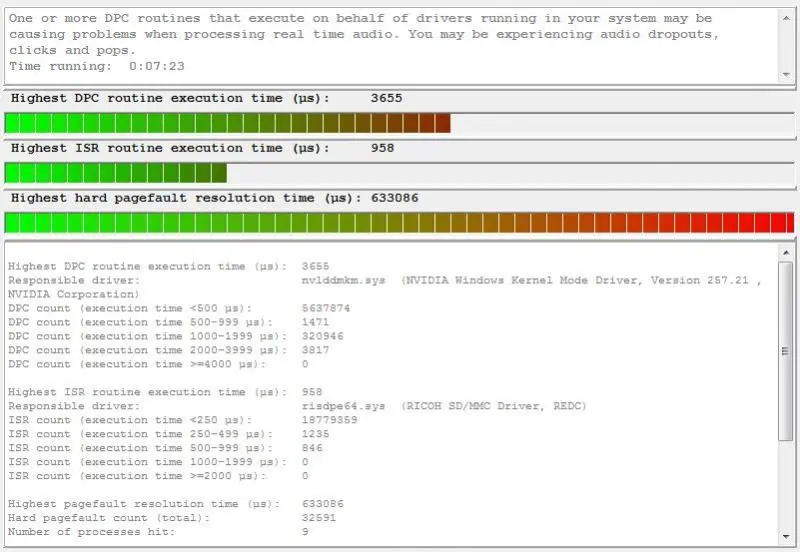Click the top message box scroll-down arrow
The width and height of the screenshot is (800, 552).
tap(787, 76)
